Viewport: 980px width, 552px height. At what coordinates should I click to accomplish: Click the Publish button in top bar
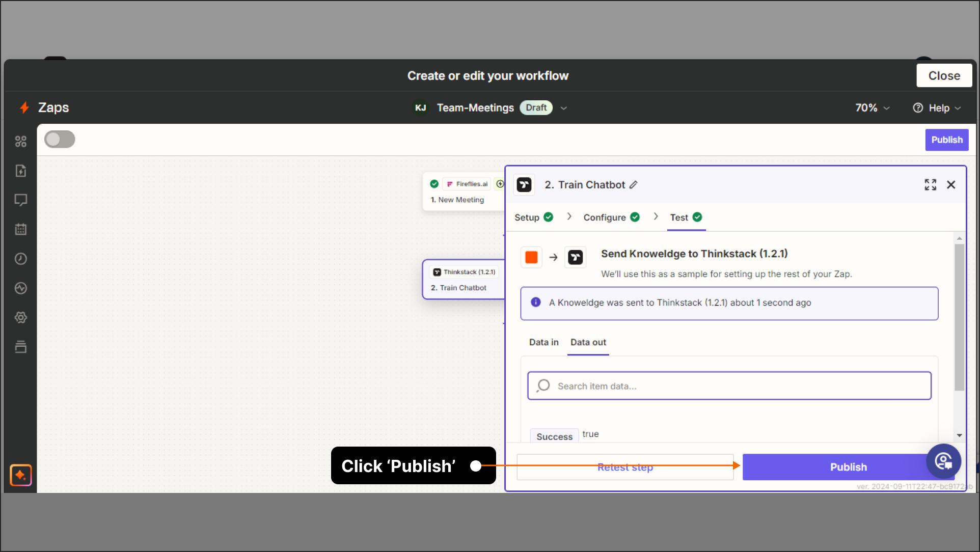(x=947, y=140)
